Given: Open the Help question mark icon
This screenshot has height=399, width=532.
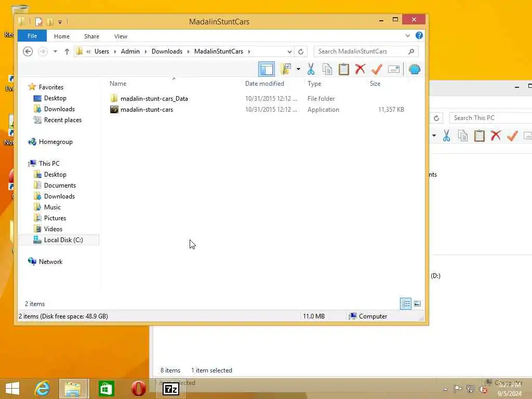Looking at the screenshot, I should click(419, 36).
